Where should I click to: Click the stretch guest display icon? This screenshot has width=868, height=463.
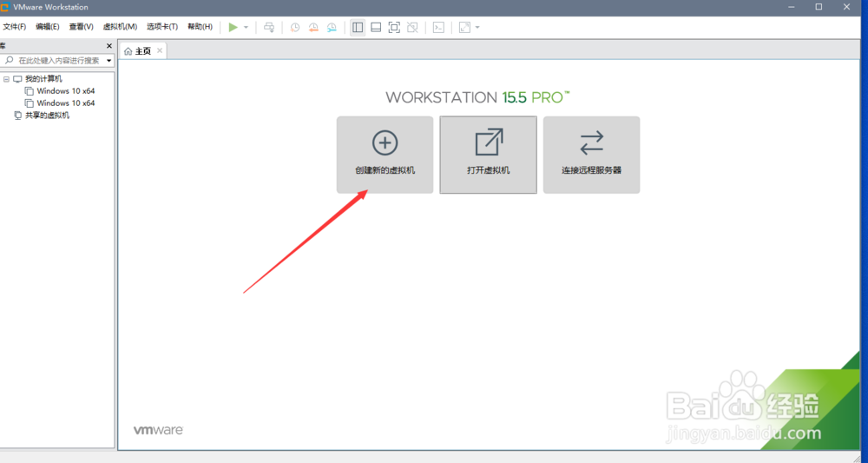[x=464, y=27]
